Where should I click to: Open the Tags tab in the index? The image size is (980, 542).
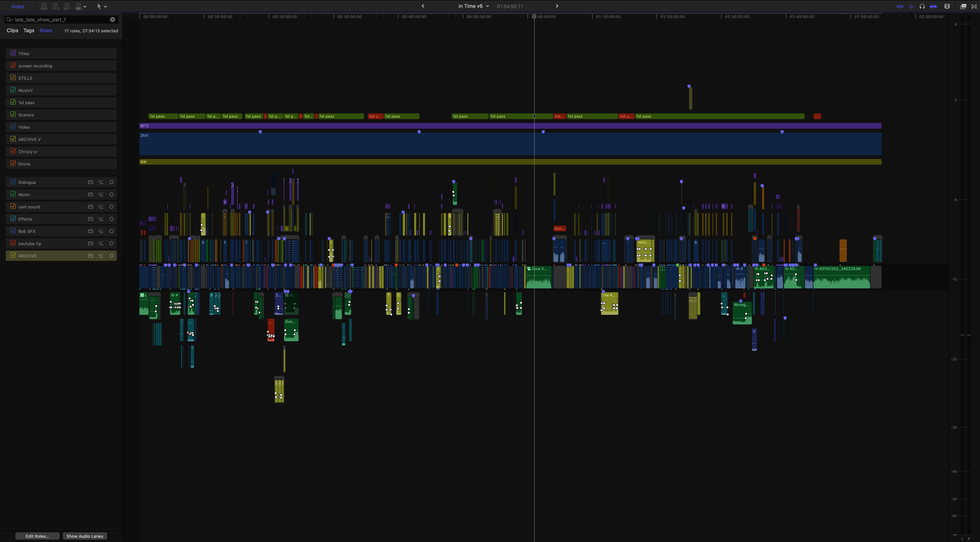pyautogui.click(x=29, y=30)
